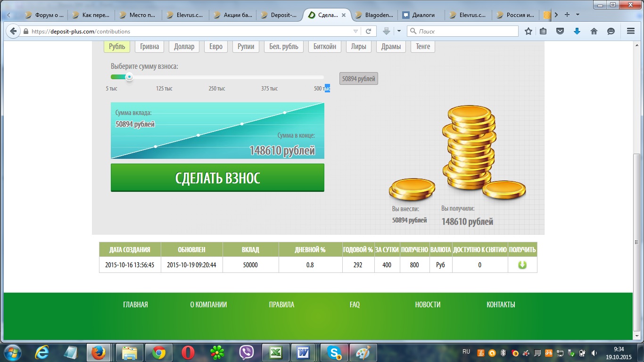Click the deposit amount slider handle
Image resolution: width=644 pixels, height=362 pixels.
tap(129, 77)
